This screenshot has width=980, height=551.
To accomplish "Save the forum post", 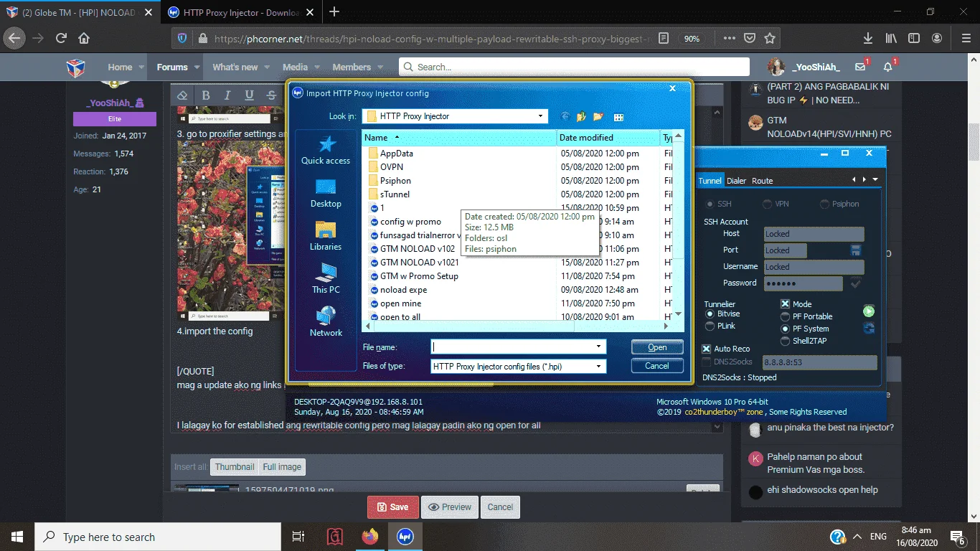I will point(393,507).
